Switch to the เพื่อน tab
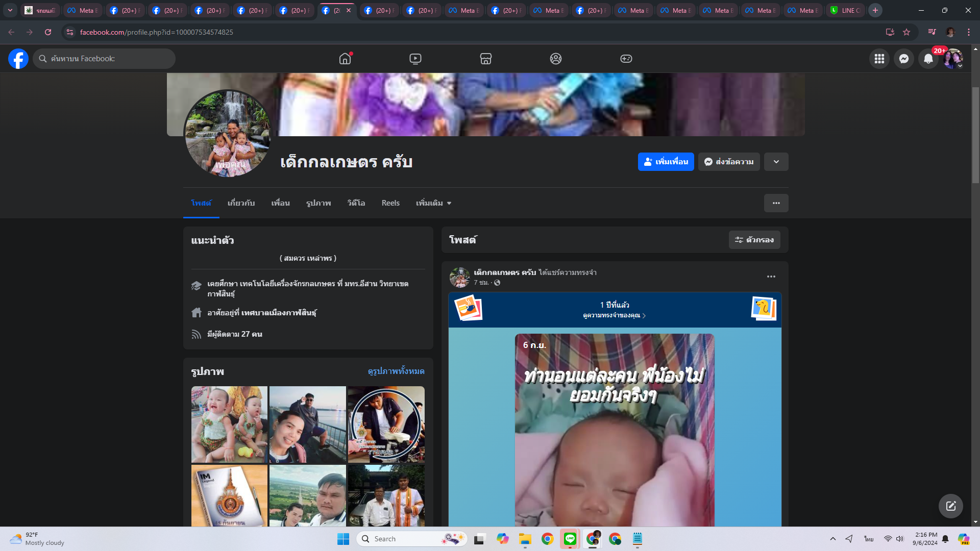Image resolution: width=980 pixels, height=551 pixels. tap(280, 203)
